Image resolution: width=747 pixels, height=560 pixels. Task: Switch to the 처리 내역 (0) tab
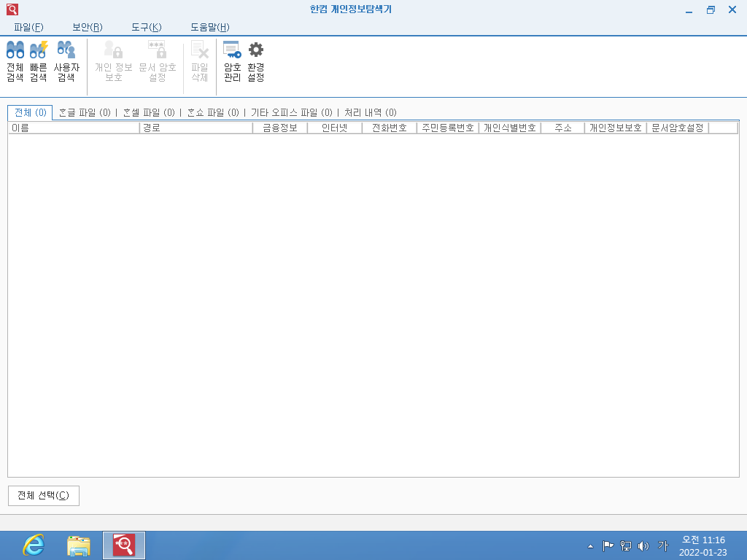click(x=370, y=112)
